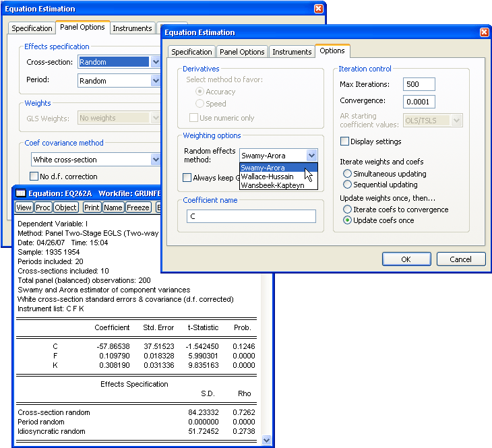Select Simultaneous updating radio option

point(347,174)
